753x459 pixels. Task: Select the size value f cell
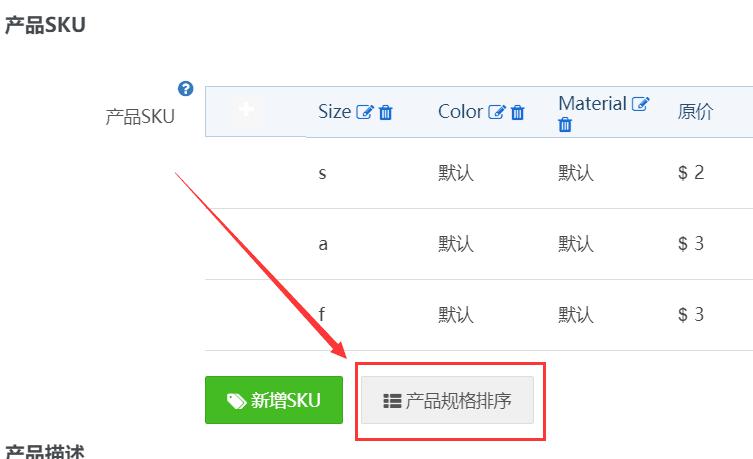(x=322, y=314)
